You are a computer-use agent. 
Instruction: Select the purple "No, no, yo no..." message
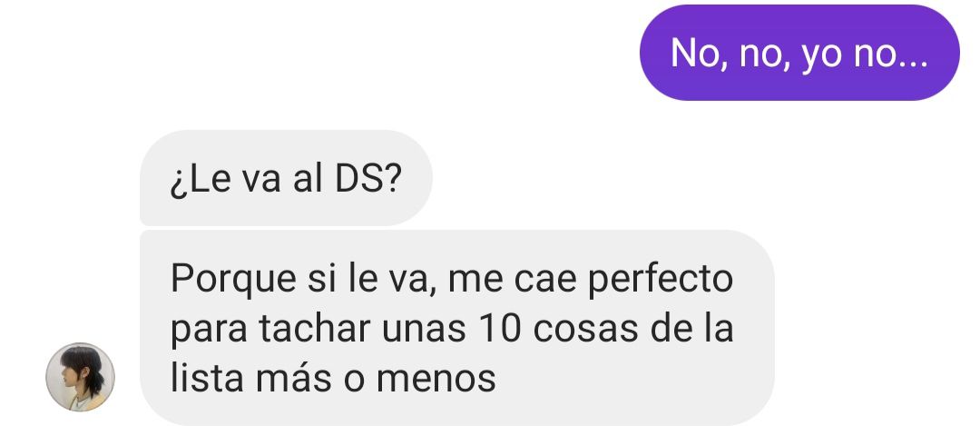(799, 53)
